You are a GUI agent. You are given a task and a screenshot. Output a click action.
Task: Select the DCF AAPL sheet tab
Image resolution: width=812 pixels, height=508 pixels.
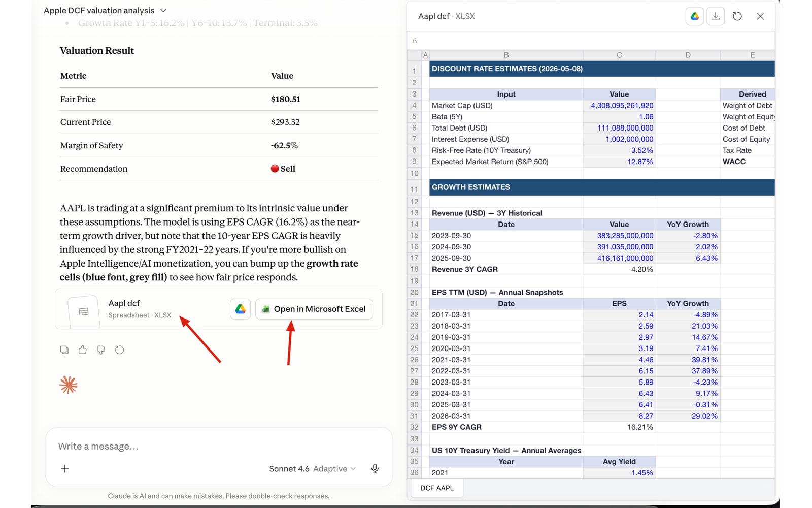click(x=437, y=488)
